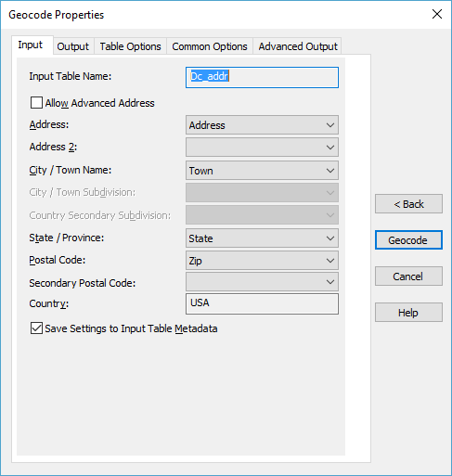452x476 pixels.
Task: Click the Country field containing USA
Action: 262,303
